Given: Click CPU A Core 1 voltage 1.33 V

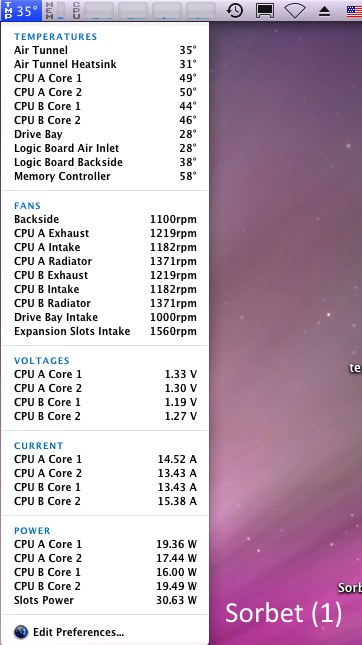Looking at the screenshot, I should click(105, 374).
